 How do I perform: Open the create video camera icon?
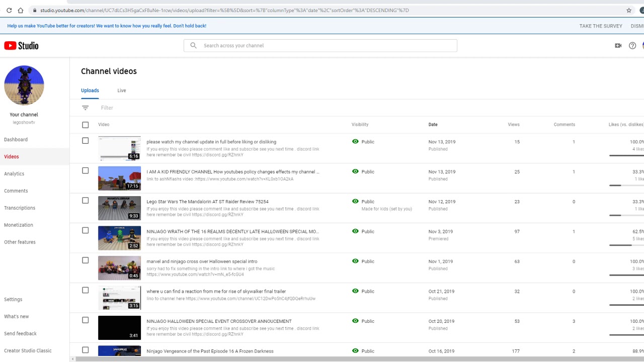tap(618, 46)
